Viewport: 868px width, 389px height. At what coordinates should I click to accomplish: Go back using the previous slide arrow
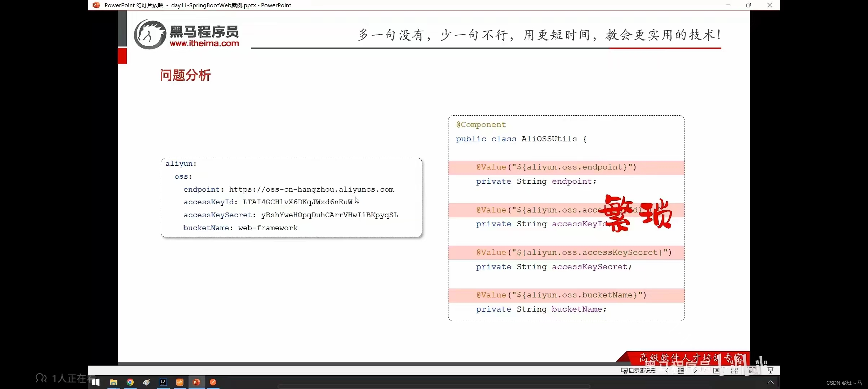pyautogui.click(x=666, y=370)
